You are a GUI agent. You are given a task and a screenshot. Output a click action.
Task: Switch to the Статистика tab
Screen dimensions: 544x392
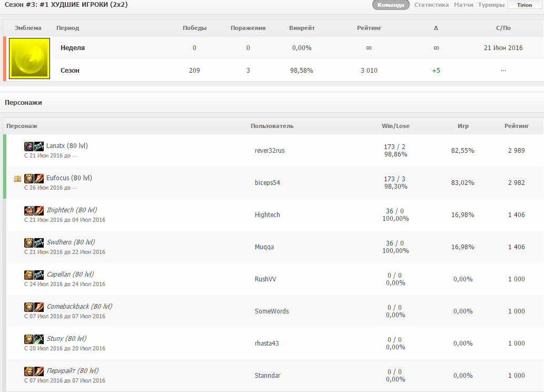[x=431, y=5]
